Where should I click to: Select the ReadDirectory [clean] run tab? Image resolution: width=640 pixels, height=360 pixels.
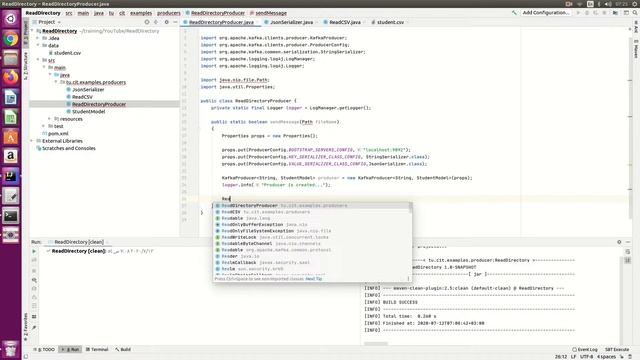coord(78,242)
